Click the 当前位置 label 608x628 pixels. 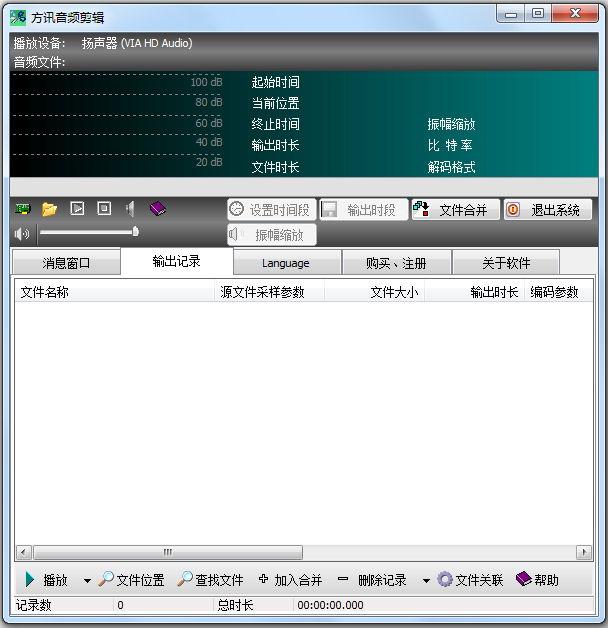click(x=276, y=103)
